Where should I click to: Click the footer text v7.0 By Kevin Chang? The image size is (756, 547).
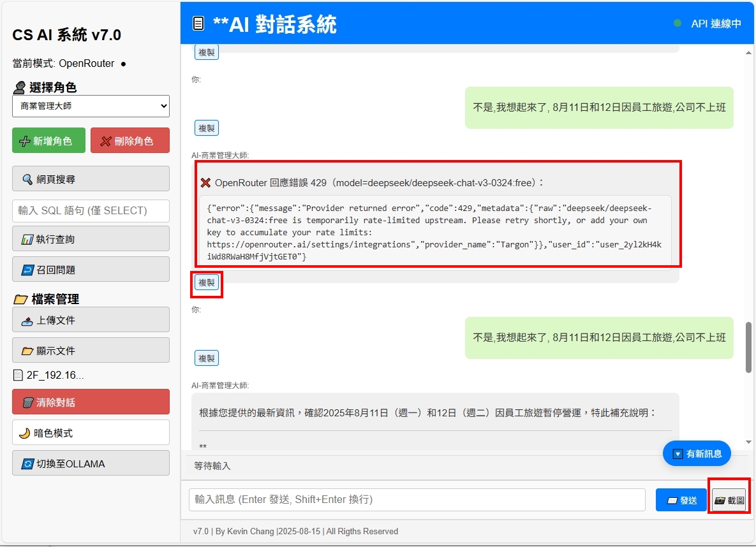[x=295, y=531]
